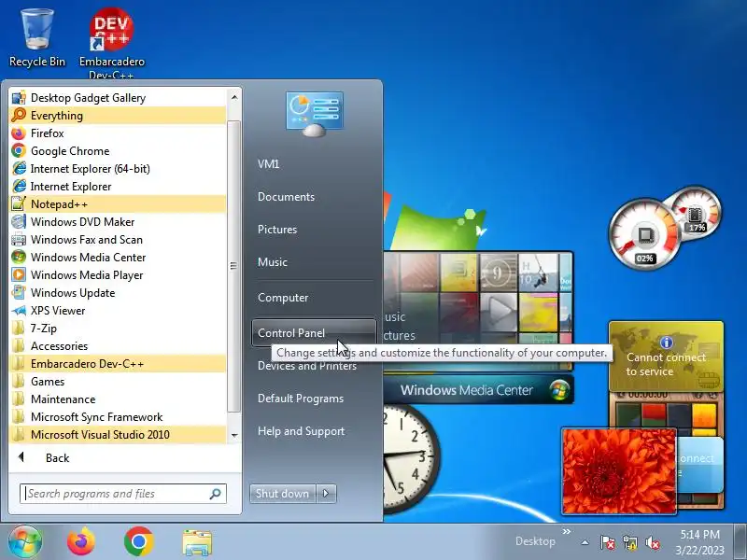Open VM1 user folder
The width and height of the screenshot is (747, 560).
[315, 164]
